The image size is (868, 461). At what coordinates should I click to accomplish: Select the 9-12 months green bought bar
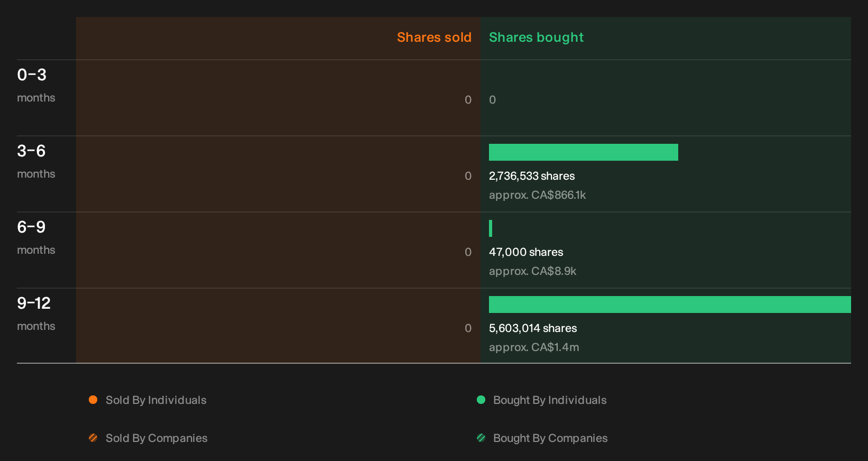[670, 305]
